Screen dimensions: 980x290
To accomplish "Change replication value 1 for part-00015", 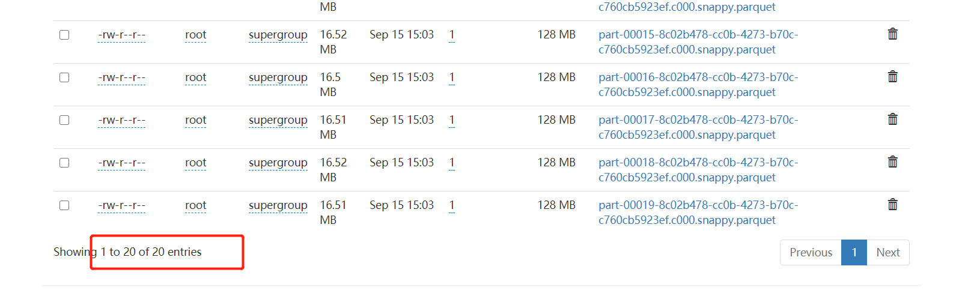I will click(x=452, y=35).
